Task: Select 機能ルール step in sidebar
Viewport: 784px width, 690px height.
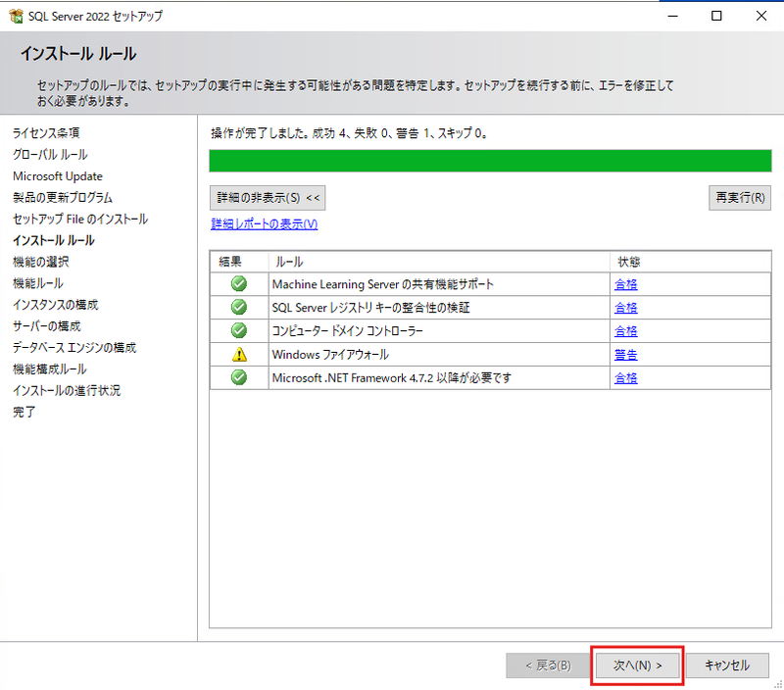Action: point(38,283)
